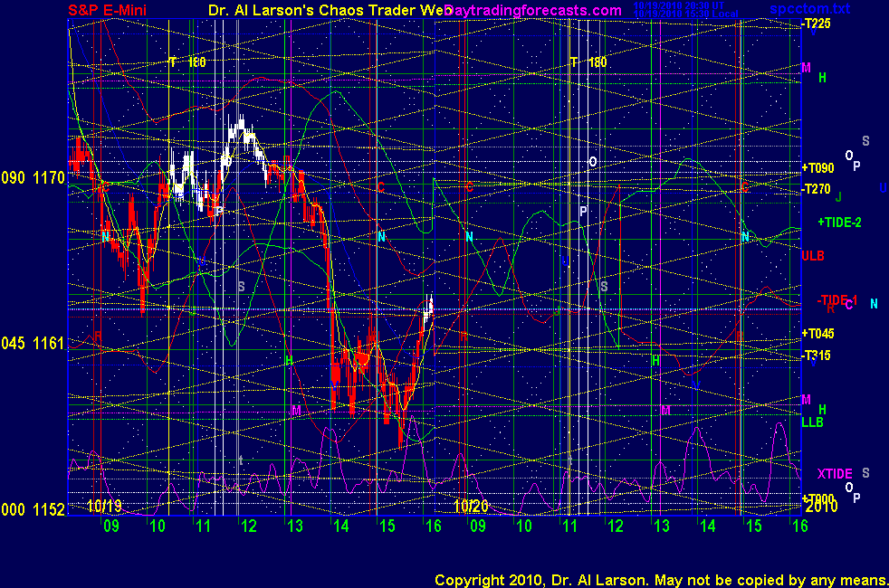The width and height of the screenshot is (889, 588).
Task: Click the magenta XTIDE legend label
Action: click(x=835, y=474)
